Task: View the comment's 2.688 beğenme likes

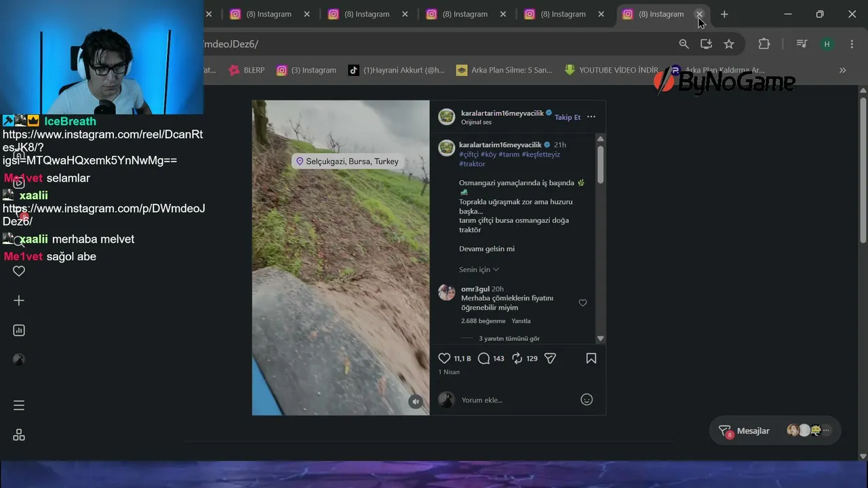Action: pos(484,321)
